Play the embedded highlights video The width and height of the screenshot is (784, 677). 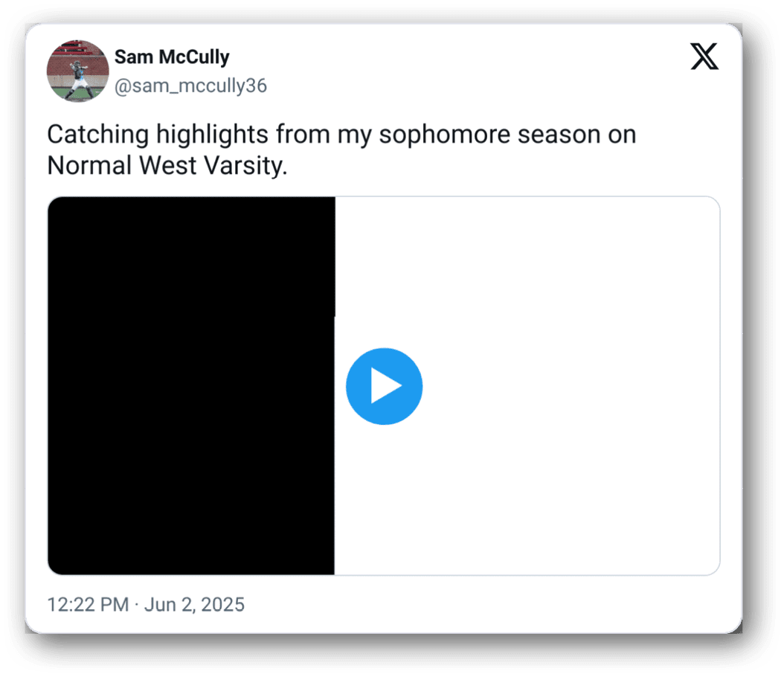tap(384, 386)
